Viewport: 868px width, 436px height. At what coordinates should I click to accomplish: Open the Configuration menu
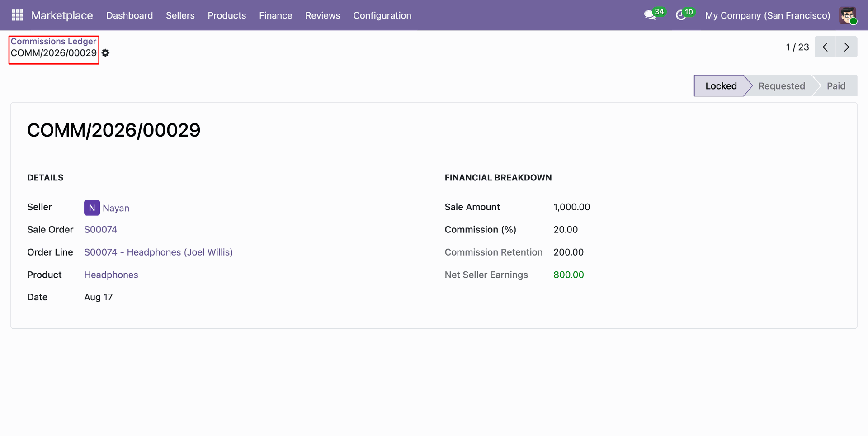click(382, 15)
